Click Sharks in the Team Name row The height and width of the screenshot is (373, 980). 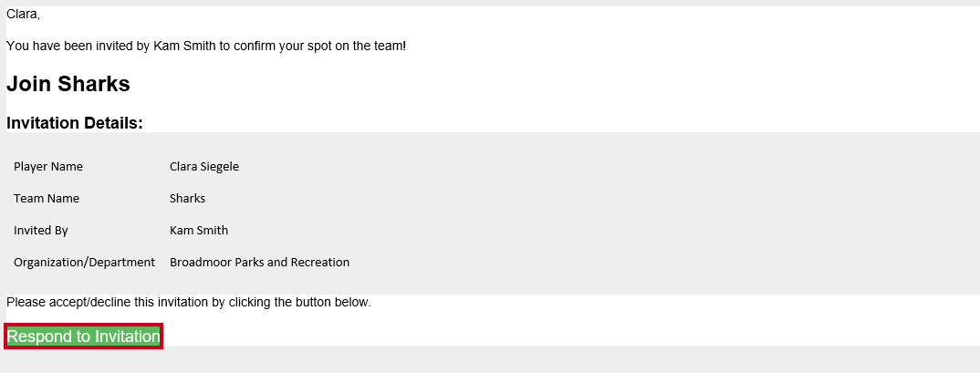(187, 199)
